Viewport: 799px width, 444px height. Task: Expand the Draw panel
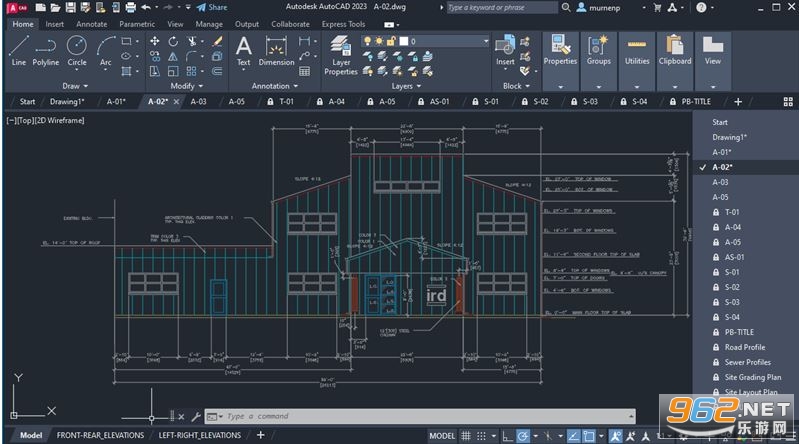[x=75, y=86]
